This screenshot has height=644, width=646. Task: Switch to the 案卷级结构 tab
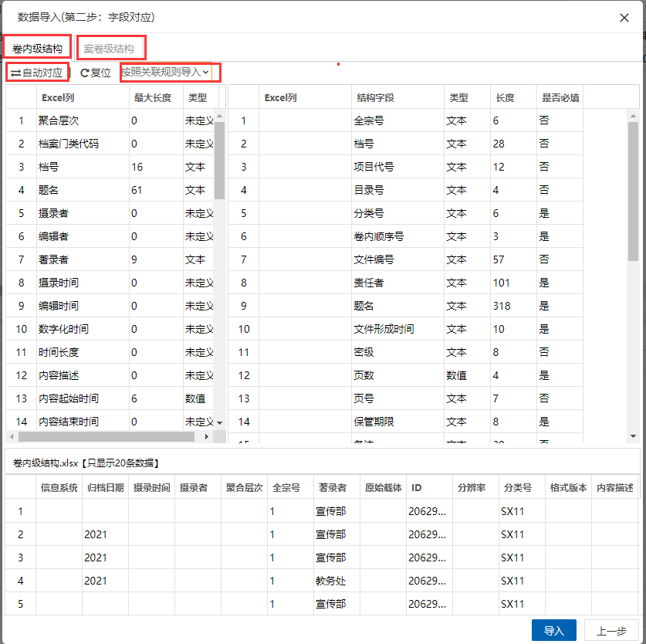click(109, 49)
